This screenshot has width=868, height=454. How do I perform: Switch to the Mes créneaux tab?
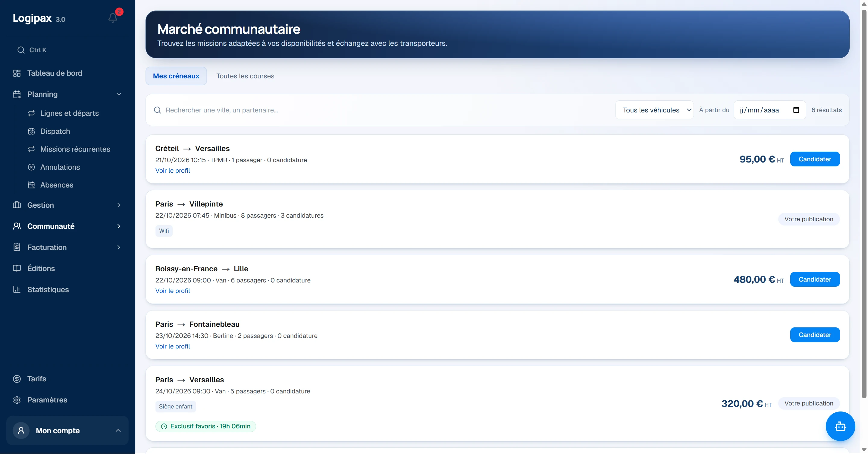tap(176, 76)
